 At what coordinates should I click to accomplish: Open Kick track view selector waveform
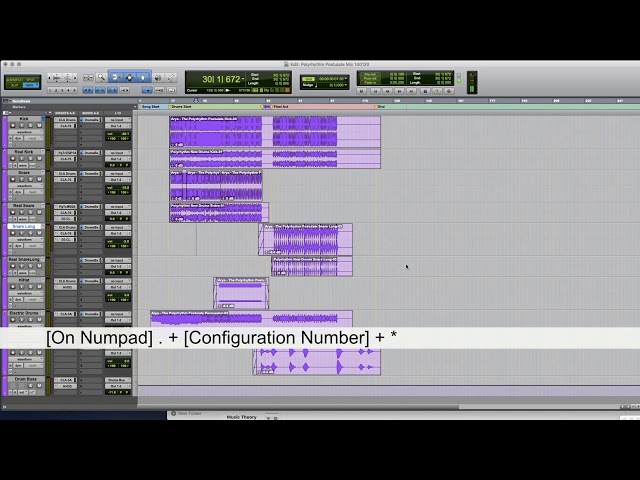(x=25, y=132)
